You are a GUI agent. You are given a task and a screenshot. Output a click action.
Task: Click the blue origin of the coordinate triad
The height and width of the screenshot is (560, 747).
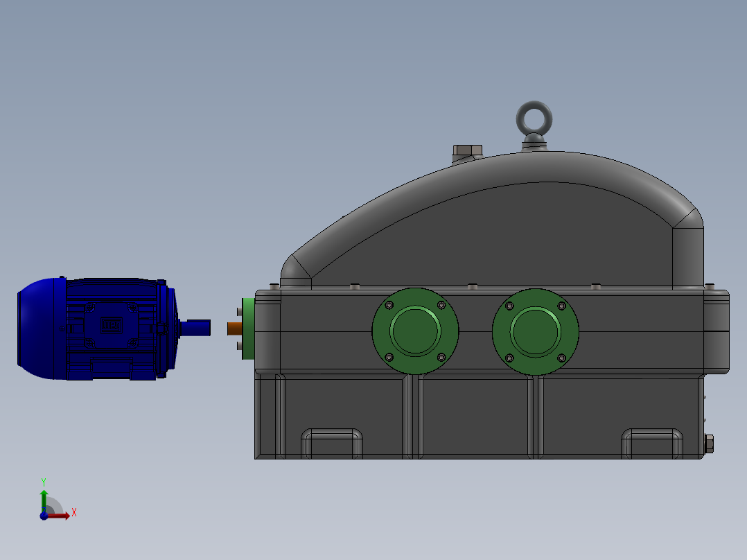point(44,516)
